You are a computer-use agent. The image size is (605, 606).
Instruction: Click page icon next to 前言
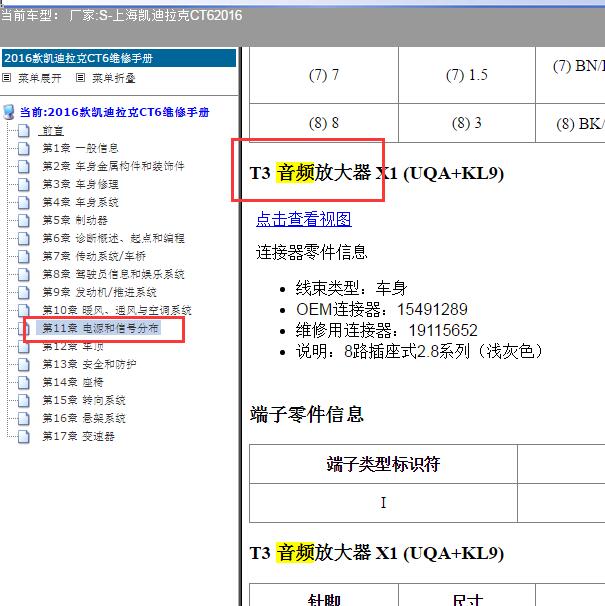[24, 131]
